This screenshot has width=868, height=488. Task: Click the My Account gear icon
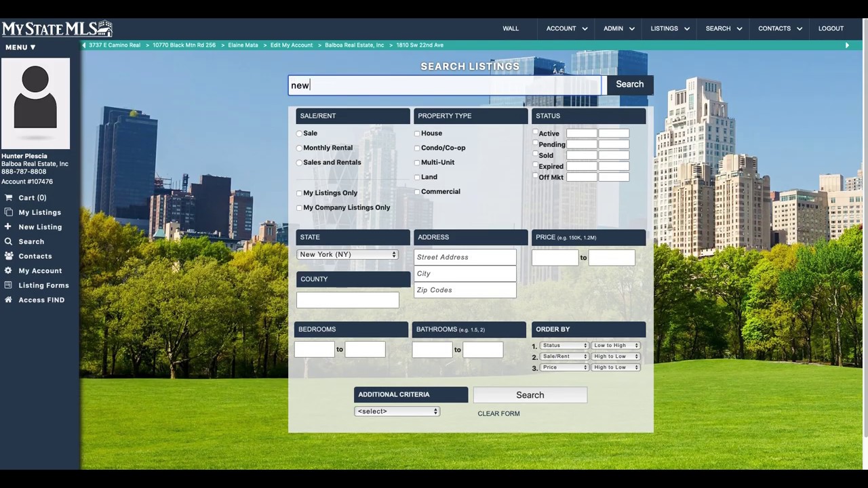point(9,270)
